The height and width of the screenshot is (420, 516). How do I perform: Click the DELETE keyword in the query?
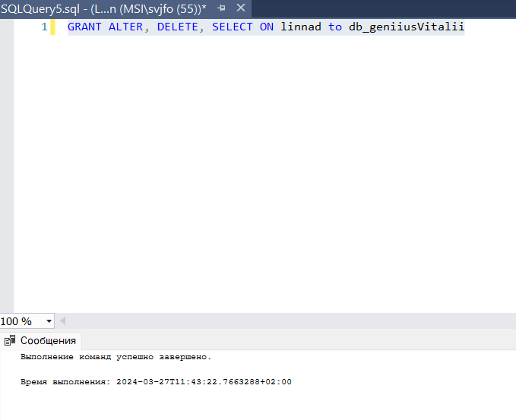tap(177, 27)
